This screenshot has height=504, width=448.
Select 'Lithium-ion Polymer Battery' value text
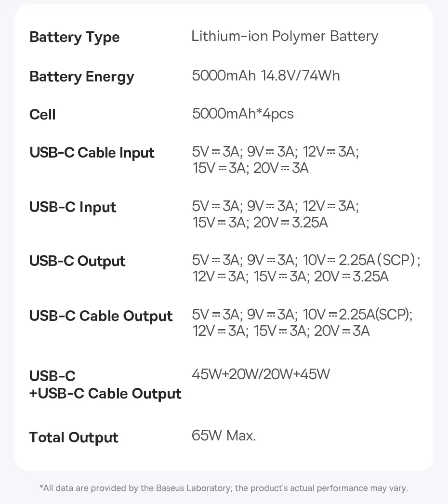coord(285,37)
